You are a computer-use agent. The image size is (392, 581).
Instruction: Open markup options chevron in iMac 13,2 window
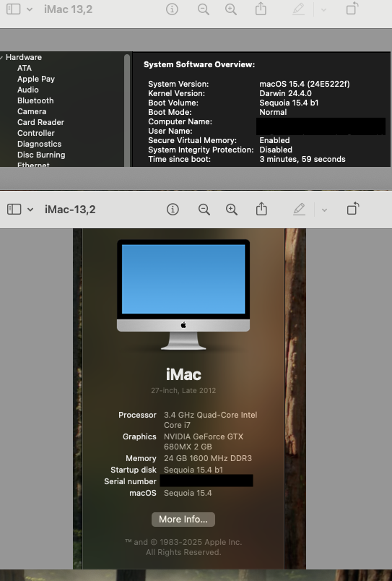point(323,10)
